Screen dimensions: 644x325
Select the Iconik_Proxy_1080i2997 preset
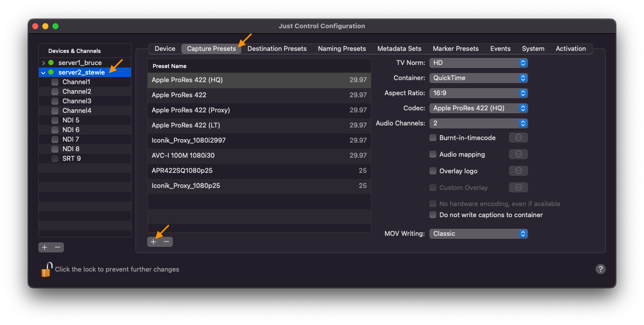tap(259, 141)
